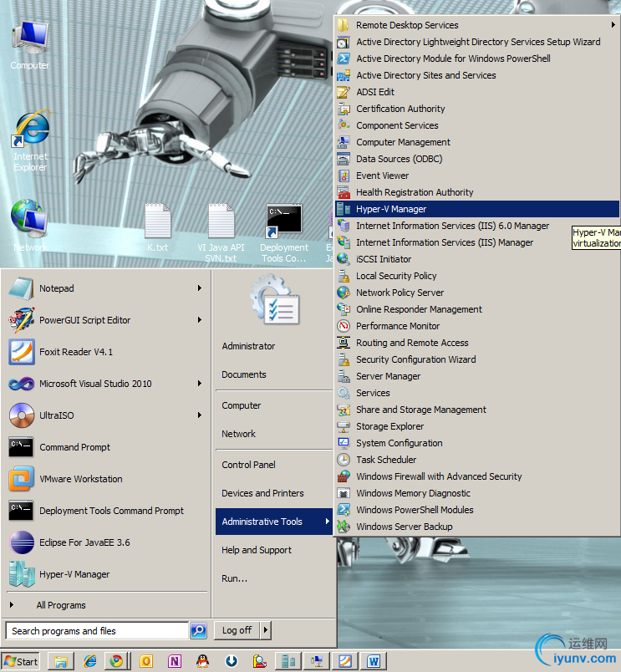This screenshot has width=621, height=672.
Task: Click Run... in Start menu
Action: click(x=234, y=578)
